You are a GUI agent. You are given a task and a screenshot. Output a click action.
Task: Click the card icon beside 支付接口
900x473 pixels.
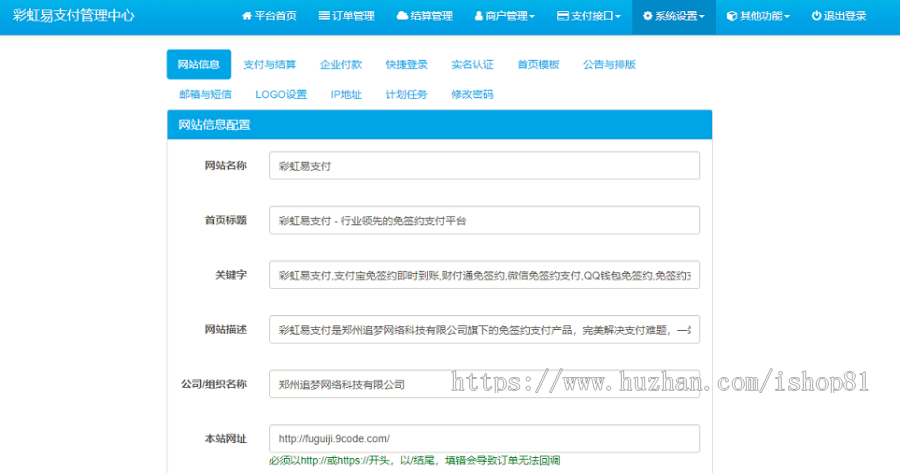[x=563, y=16]
